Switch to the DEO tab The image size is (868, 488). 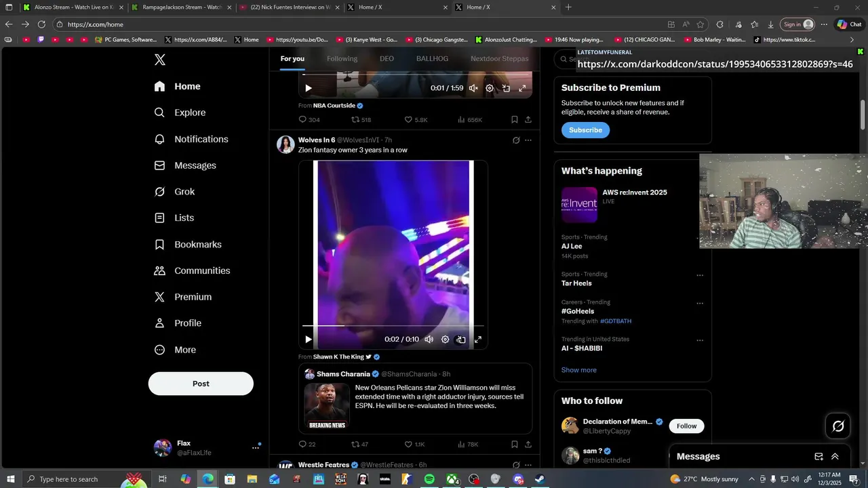(x=387, y=59)
